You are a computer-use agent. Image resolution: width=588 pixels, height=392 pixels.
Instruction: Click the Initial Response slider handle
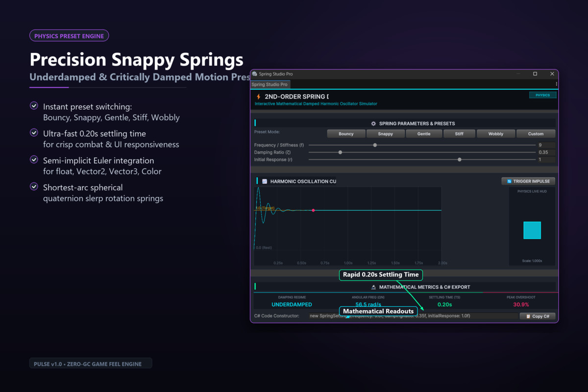coord(459,160)
